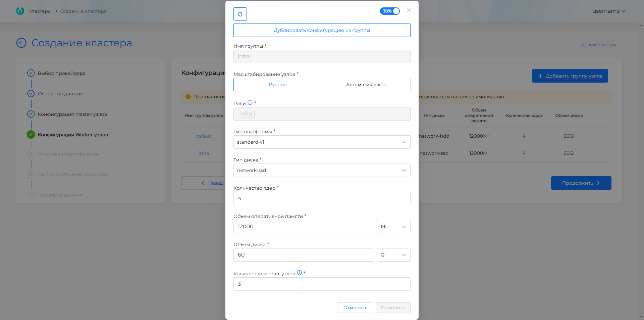Close the node group dialog
Viewport: 644px width, 320px height.
pos(409,10)
